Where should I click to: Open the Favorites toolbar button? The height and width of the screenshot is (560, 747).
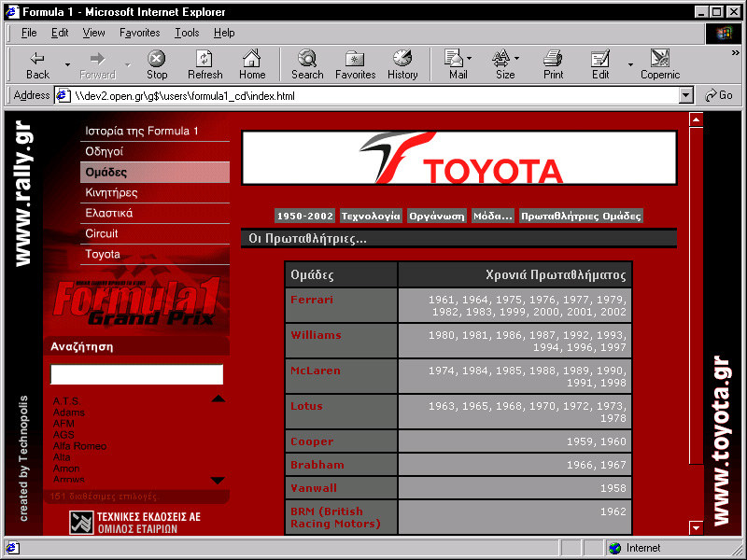coord(355,64)
